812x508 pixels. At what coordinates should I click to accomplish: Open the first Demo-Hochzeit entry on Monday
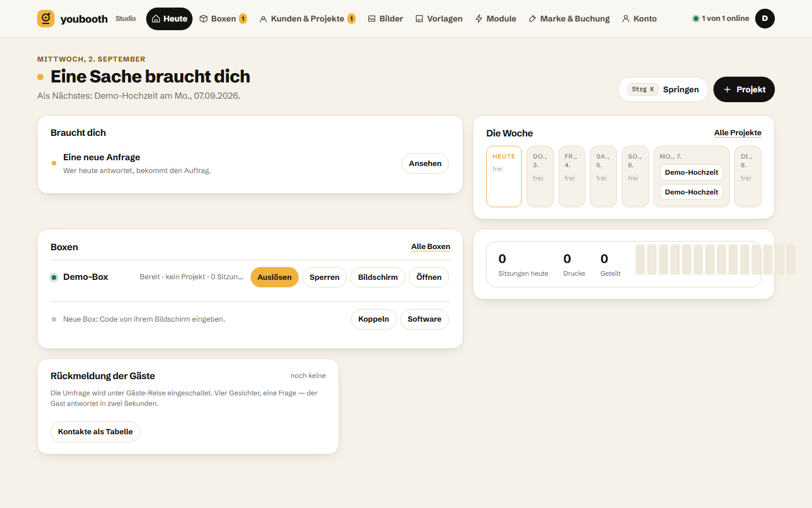click(x=691, y=172)
